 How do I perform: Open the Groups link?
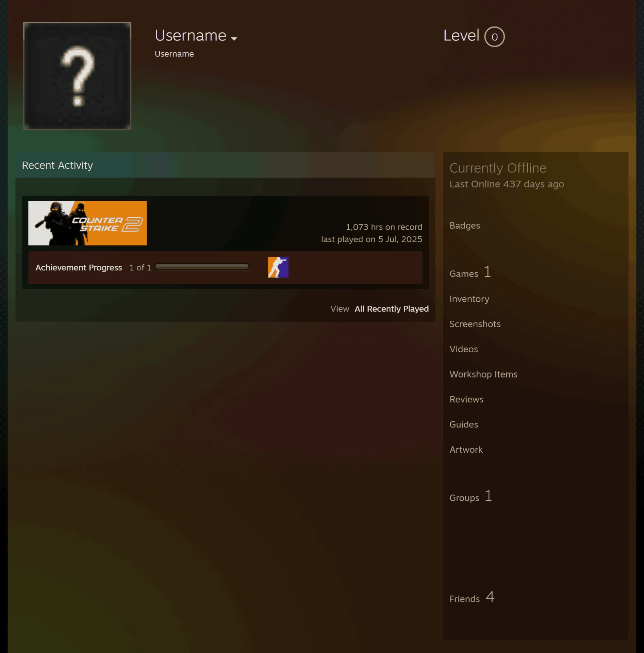464,498
